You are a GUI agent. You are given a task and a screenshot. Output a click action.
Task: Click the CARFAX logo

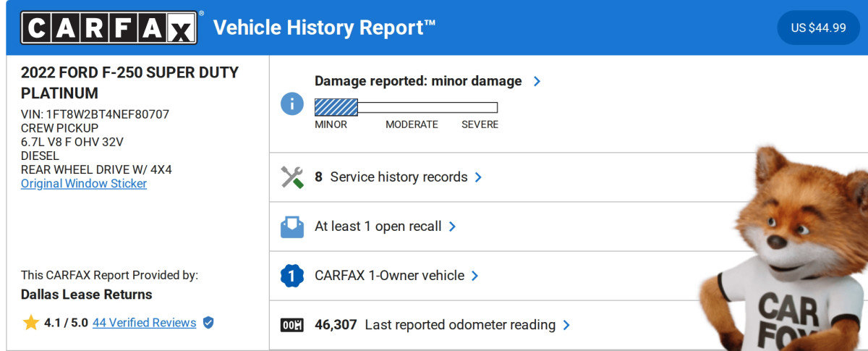coord(109,28)
